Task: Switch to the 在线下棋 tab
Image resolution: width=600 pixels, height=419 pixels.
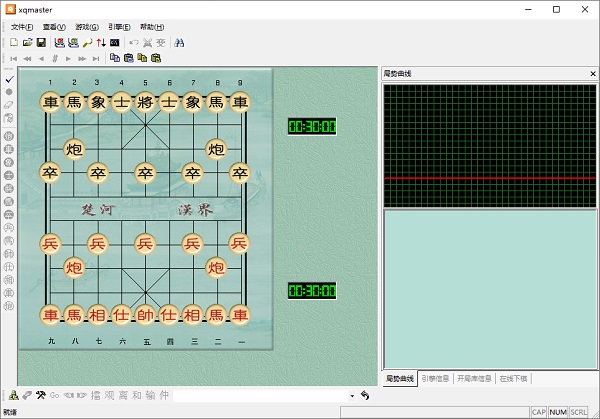Action: tap(514, 378)
